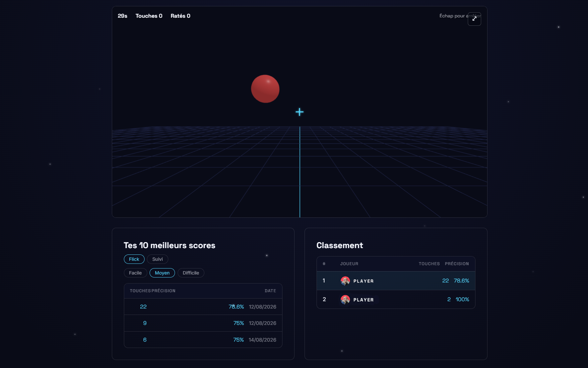
Task: Select the score row dated 14/08/2026
Action: point(203,340)
